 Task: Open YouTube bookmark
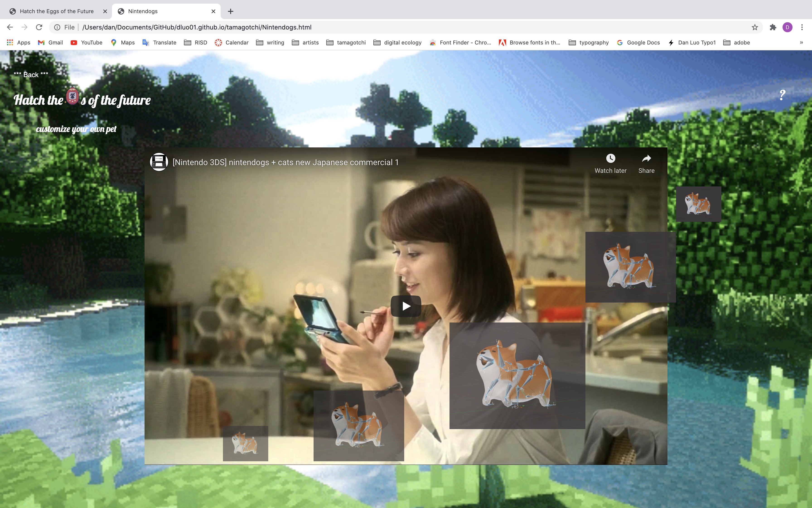[x=86, y=42]
